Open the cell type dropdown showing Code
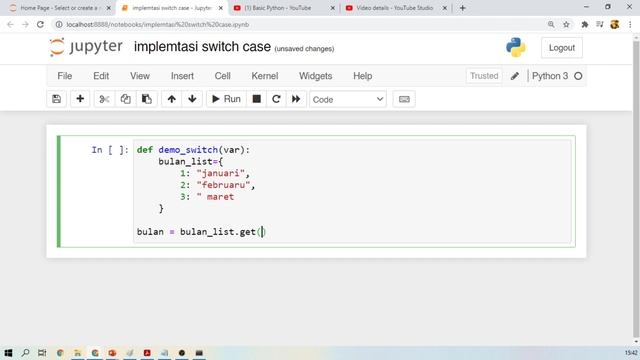This screenshot has width=640, height=360. 348,99
